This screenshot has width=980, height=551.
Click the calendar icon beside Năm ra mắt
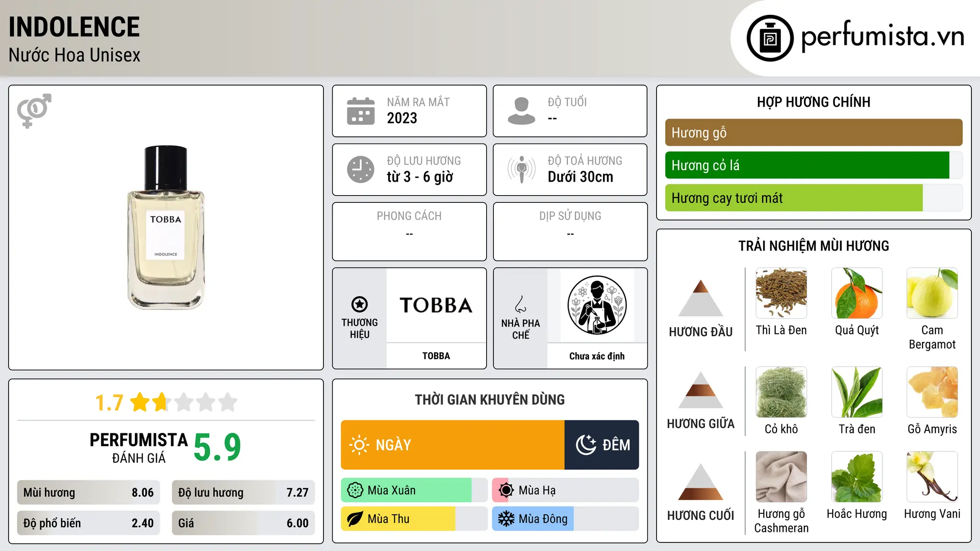361,111
